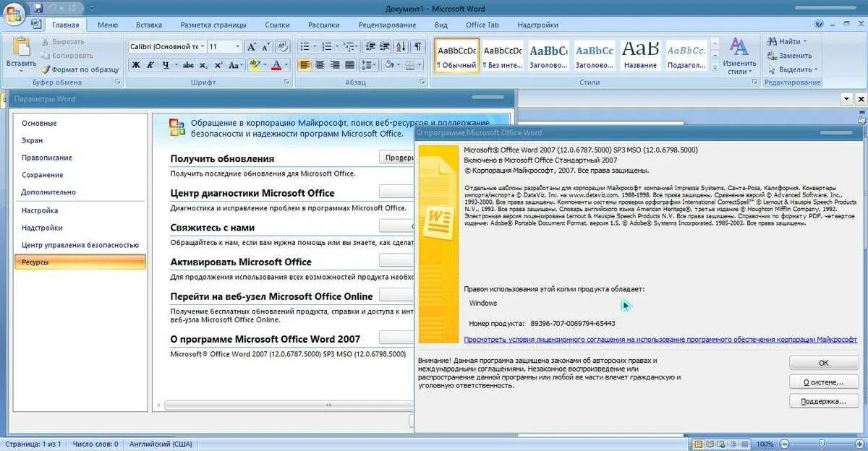Viewport: 868px width, 451px height.
Task: Click the zoom slider handle in status bar
Action: 821,444
